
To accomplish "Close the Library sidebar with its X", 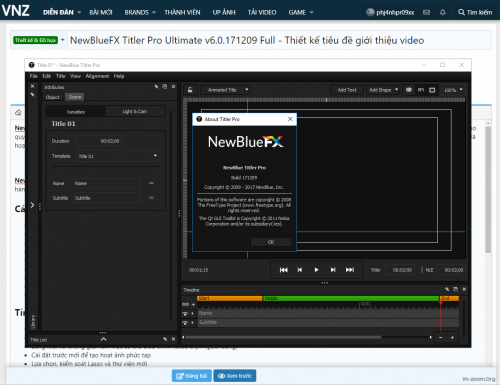I will click(32, 86).
